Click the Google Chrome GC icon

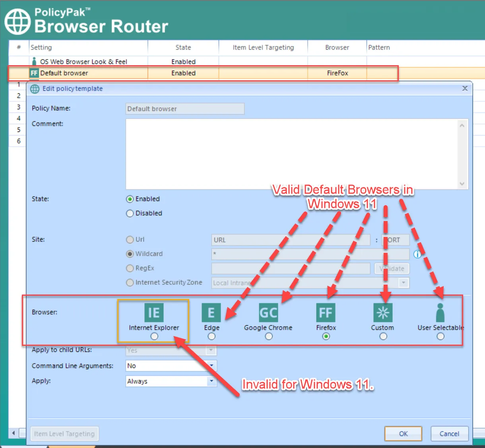[268, 312]
